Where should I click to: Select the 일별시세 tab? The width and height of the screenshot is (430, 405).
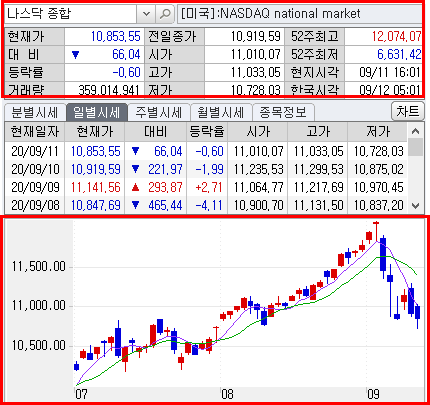click(97, 112)
